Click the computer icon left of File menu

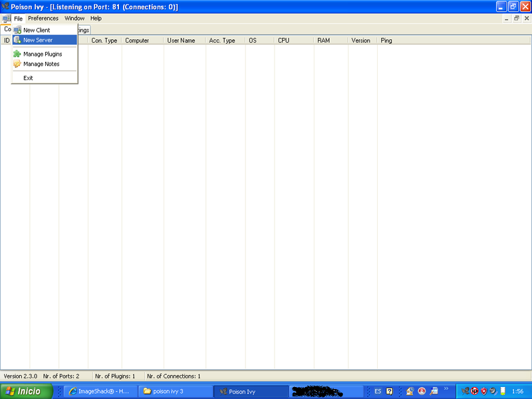click(6, 19)
